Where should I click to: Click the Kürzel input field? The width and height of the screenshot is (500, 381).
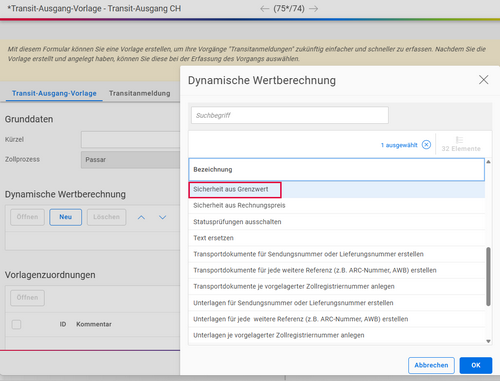click(131, 139)
